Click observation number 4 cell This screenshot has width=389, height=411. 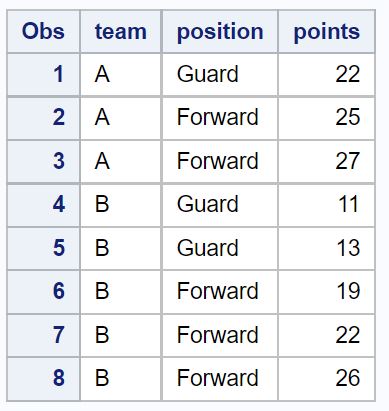click(43, 205)
